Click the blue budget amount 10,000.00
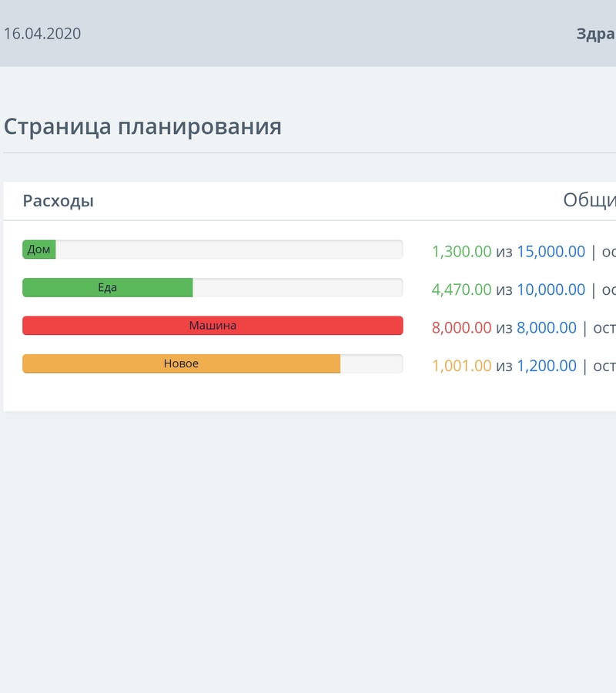616x693 pixels. point(551,290)
